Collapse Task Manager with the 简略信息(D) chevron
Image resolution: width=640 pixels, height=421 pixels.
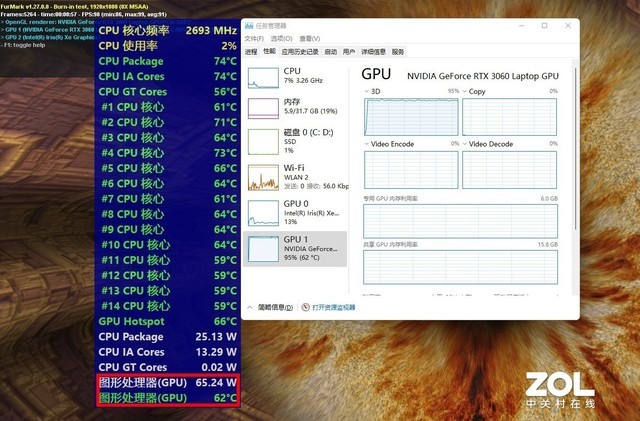click(250, 307)
